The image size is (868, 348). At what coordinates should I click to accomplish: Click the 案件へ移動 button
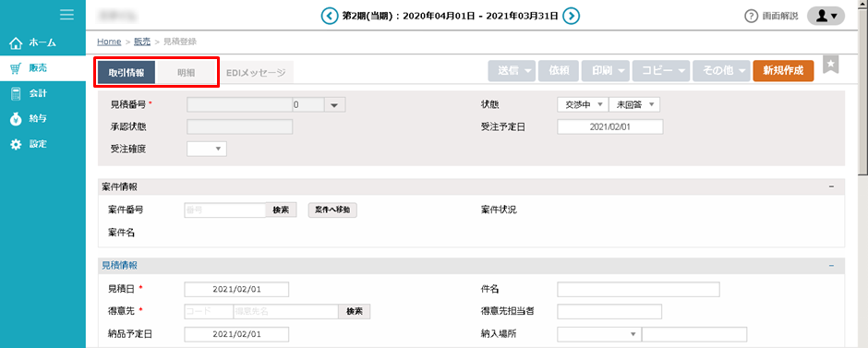[332, 210]
